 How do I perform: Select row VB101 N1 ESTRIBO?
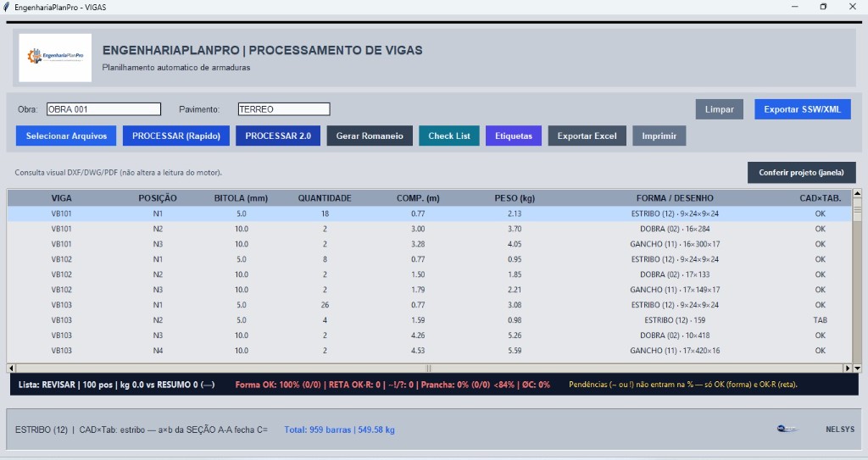point(430,213)
